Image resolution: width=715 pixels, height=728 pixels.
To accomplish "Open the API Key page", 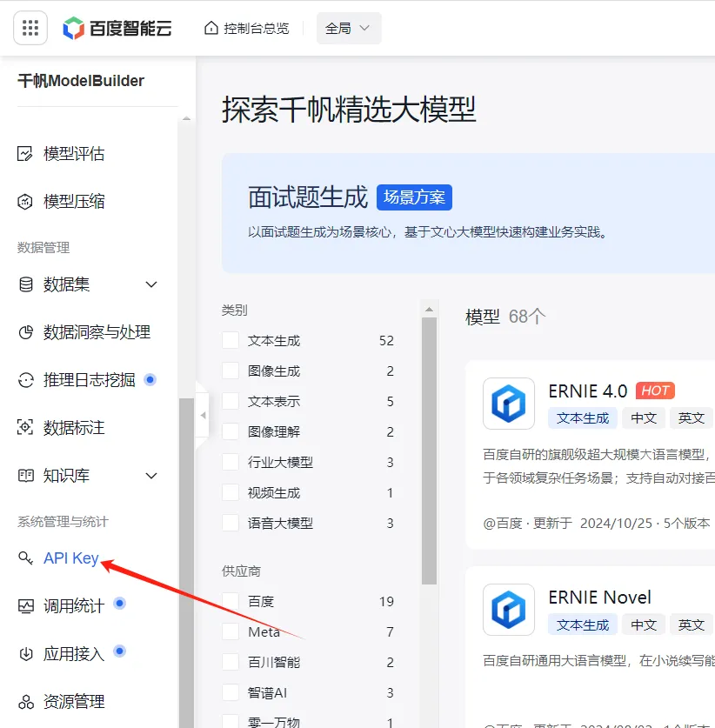I will 71,558.
